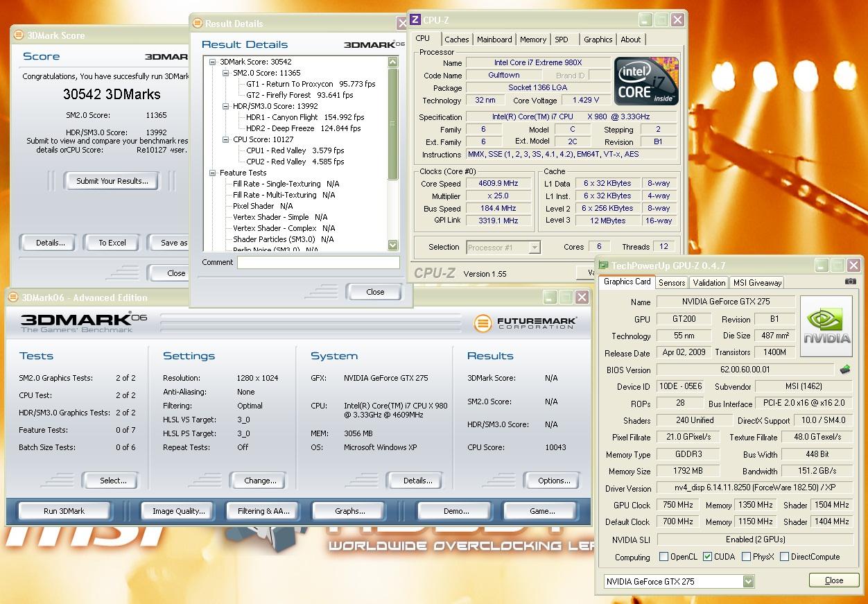Click To Excel in the score window
868x604 pixels.
coord(112,243)
